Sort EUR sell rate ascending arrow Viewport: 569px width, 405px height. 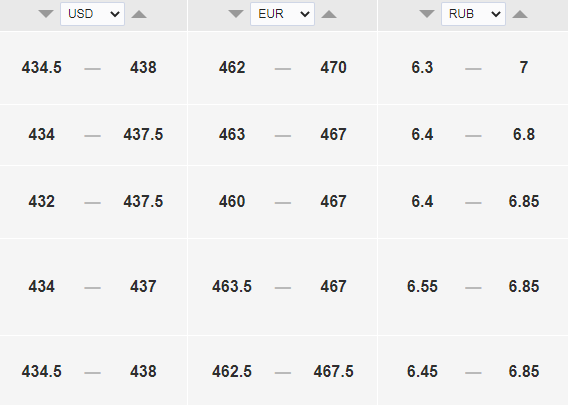(x=329, y=14)
